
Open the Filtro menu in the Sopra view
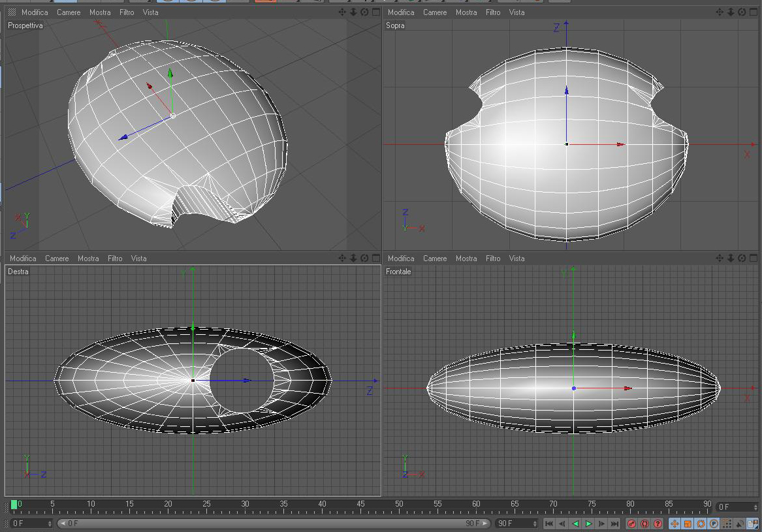(x=493, y=12)
